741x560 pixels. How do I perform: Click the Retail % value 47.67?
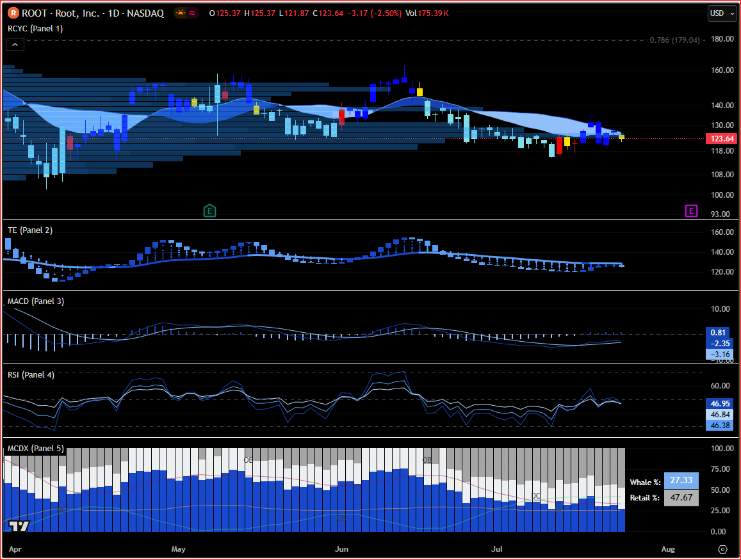click(681, 498)
